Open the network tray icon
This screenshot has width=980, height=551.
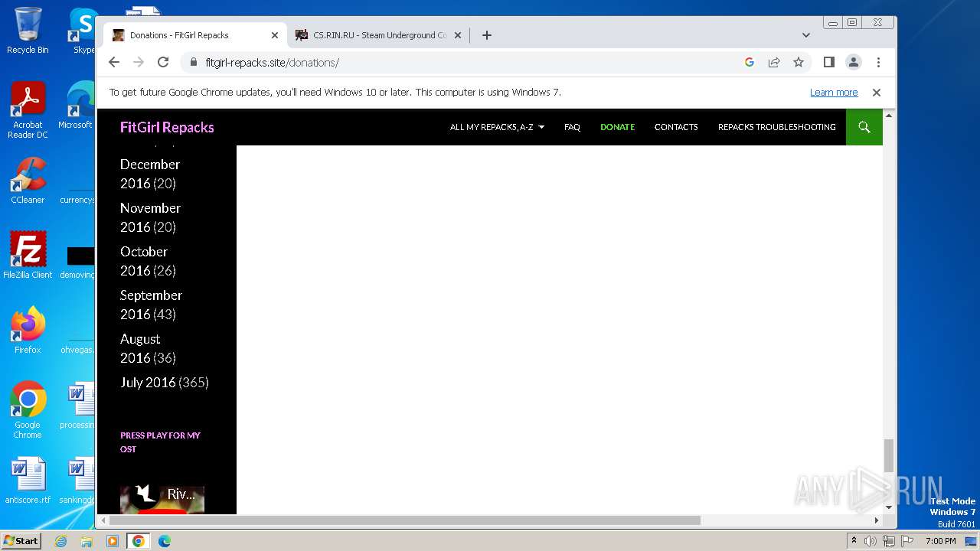pos(889,541)
